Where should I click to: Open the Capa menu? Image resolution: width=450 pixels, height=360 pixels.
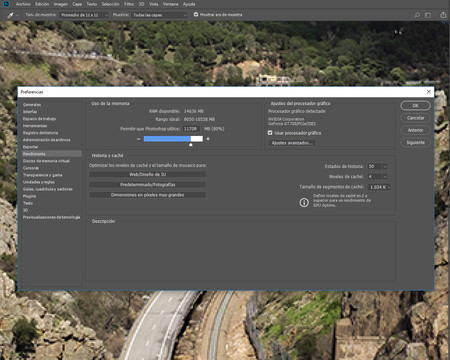pyautogui.click(x=77, y=4)
